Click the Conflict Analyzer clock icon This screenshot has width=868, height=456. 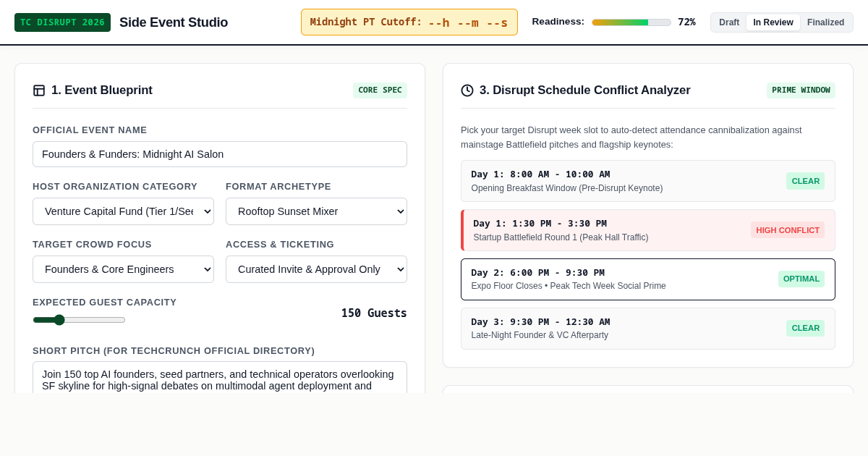(467, 90)
